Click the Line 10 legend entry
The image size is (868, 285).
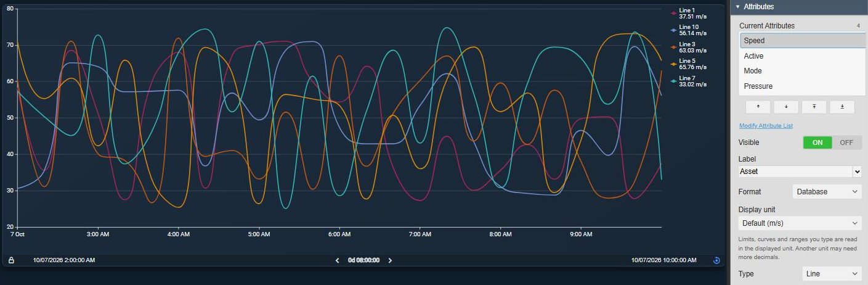688,30
